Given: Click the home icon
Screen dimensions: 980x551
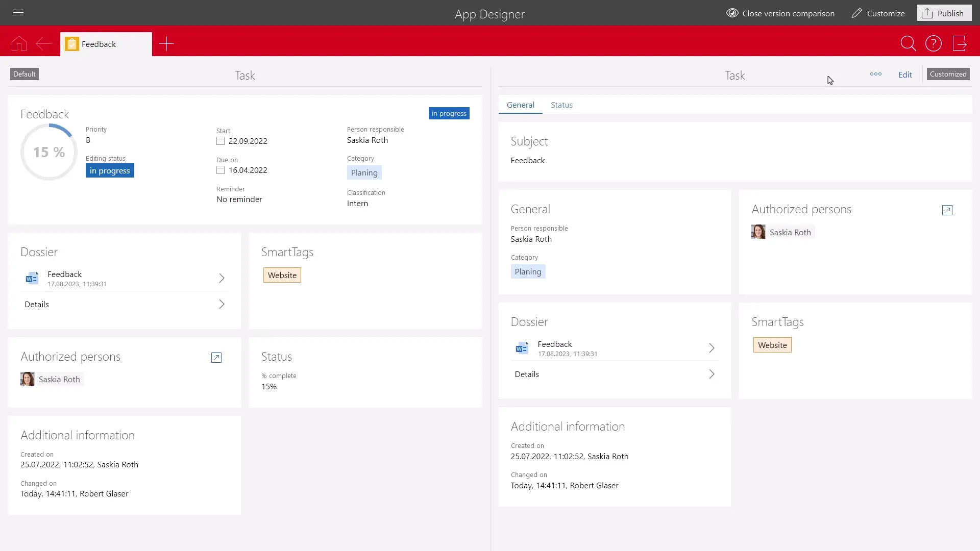Looking at the screenshot, I should [19, 44].
